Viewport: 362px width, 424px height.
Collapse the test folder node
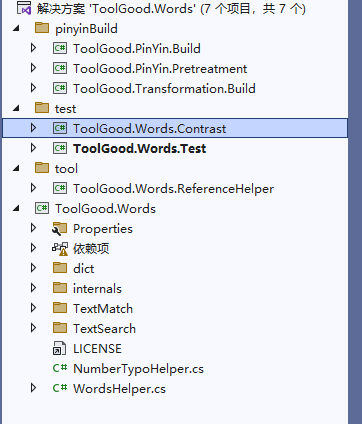16,109
